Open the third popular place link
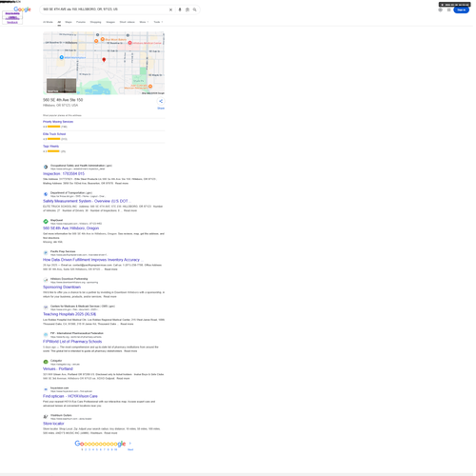The image size is (476, 476). tap(50, 147)
